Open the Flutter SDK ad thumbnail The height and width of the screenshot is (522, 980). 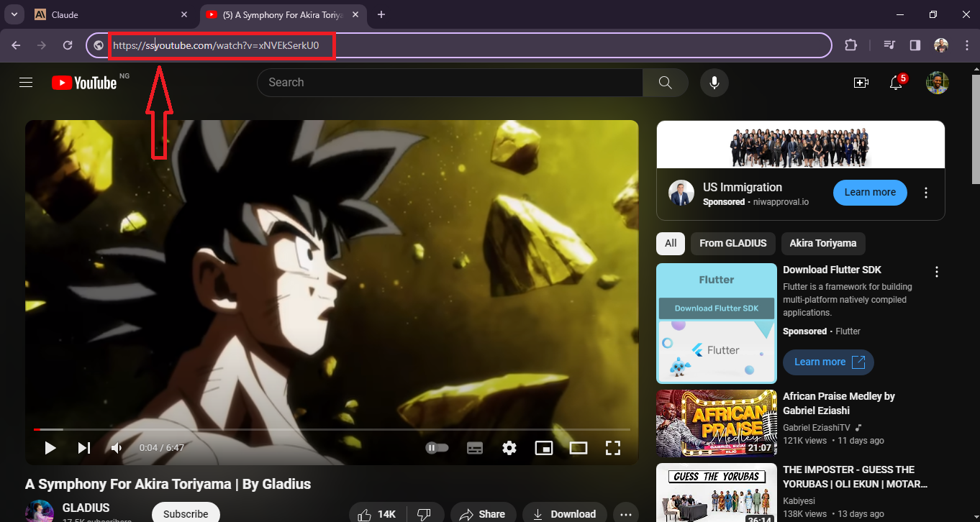tap(717, 324)
